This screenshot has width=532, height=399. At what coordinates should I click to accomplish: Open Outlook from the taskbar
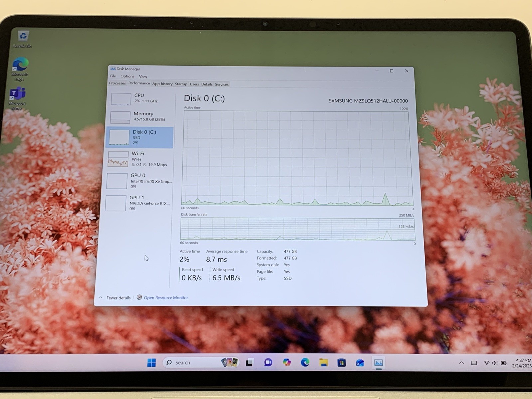click(x=360, y=362)
